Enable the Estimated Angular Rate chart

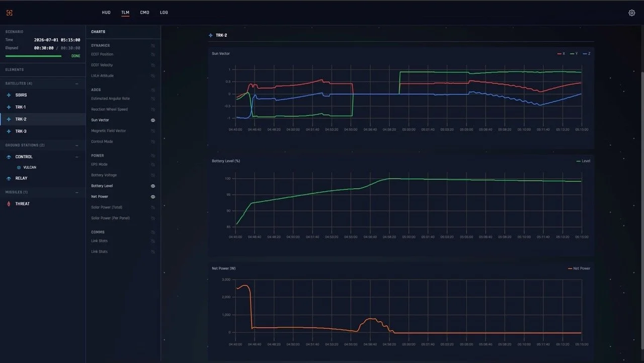click(x=153, y=99)
